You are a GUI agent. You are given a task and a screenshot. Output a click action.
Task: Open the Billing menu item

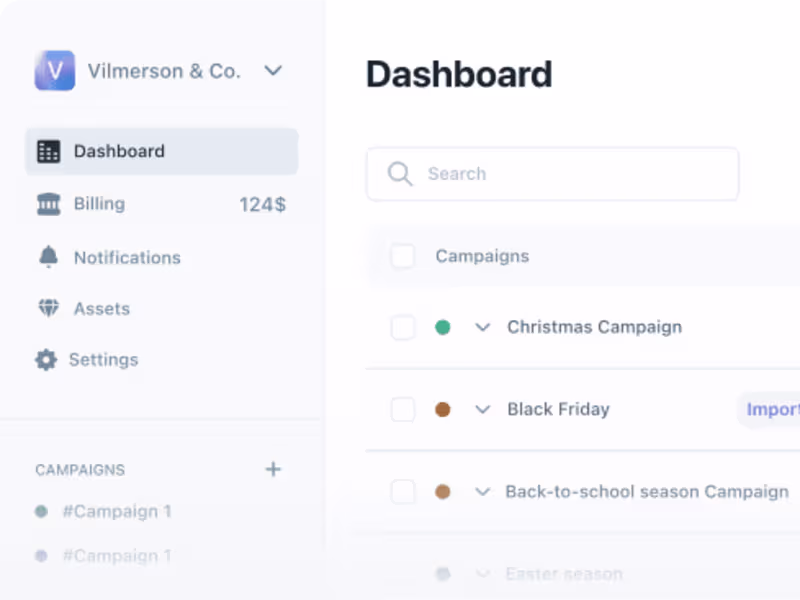point(100,204)
